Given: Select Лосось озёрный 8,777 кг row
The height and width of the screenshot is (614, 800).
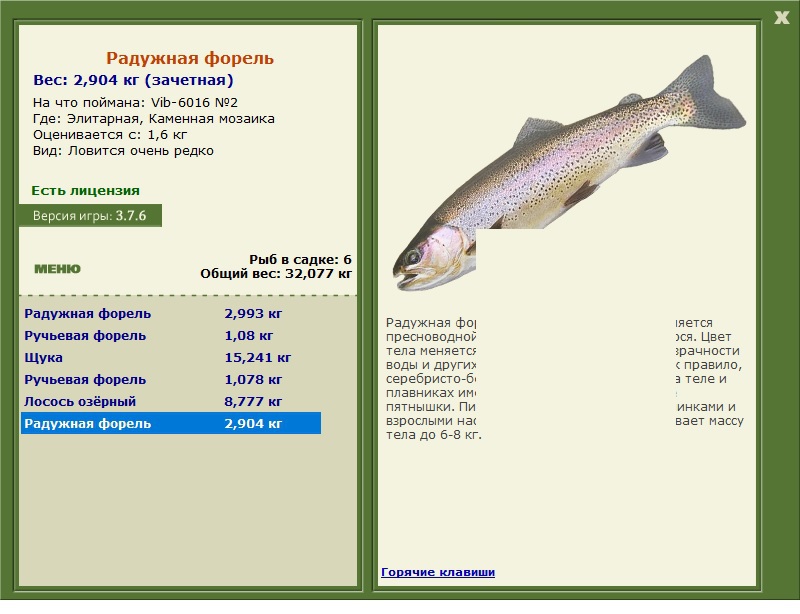Looking at the screenshot, I should 171,401.
